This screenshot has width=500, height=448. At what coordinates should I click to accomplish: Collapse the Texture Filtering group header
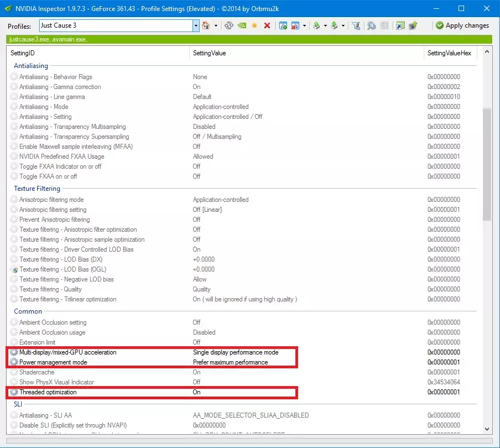coord(37,189)
